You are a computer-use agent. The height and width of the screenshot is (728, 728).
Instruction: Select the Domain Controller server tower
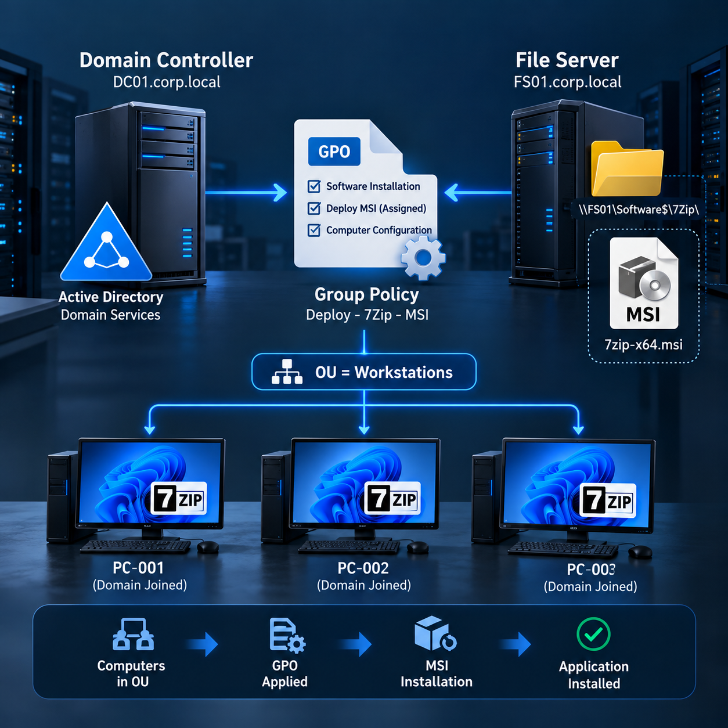pyautogui.click(x=140, y=194)
